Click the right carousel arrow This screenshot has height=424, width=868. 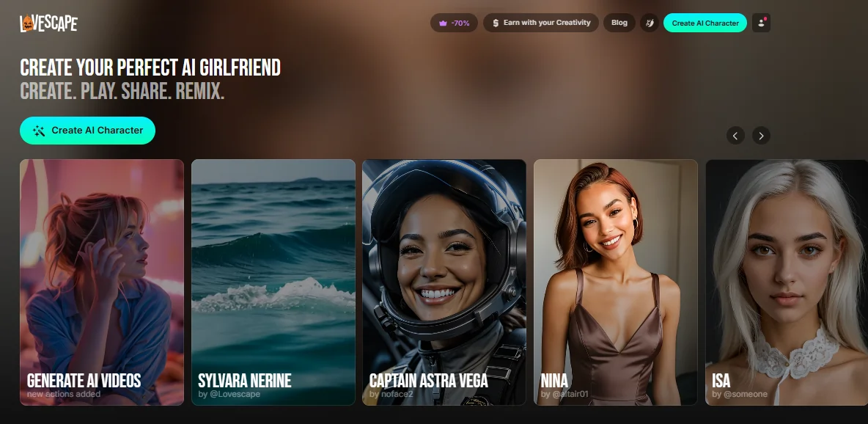[762, 136]
